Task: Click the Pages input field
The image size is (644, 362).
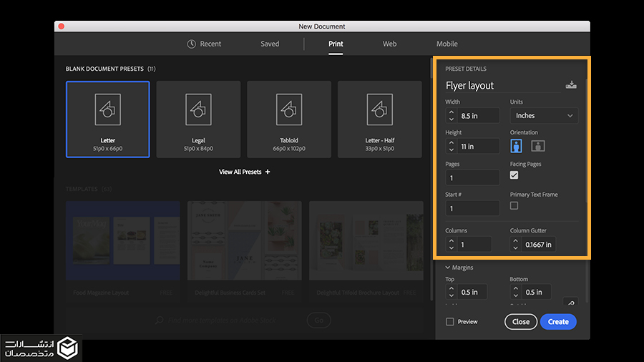Action: click(x=472, y=177)
